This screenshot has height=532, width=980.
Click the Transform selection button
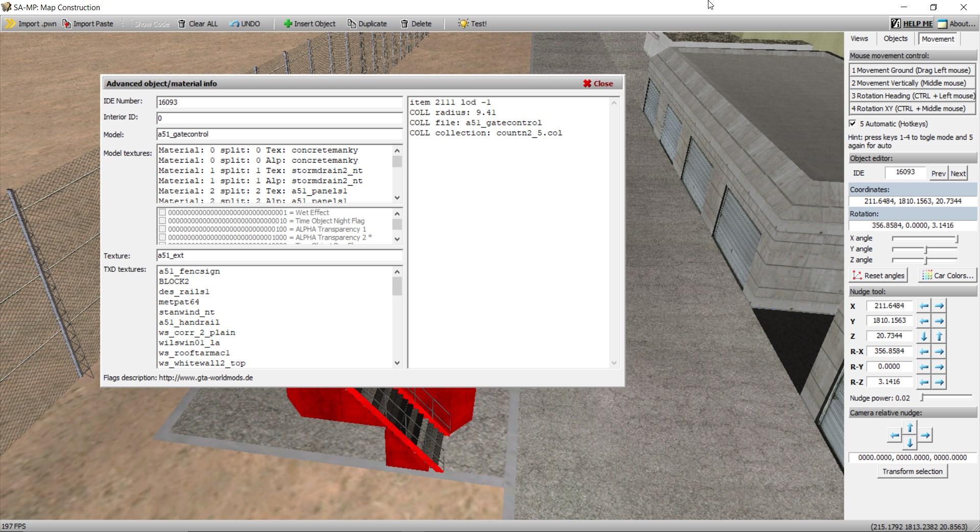(912, 471)
